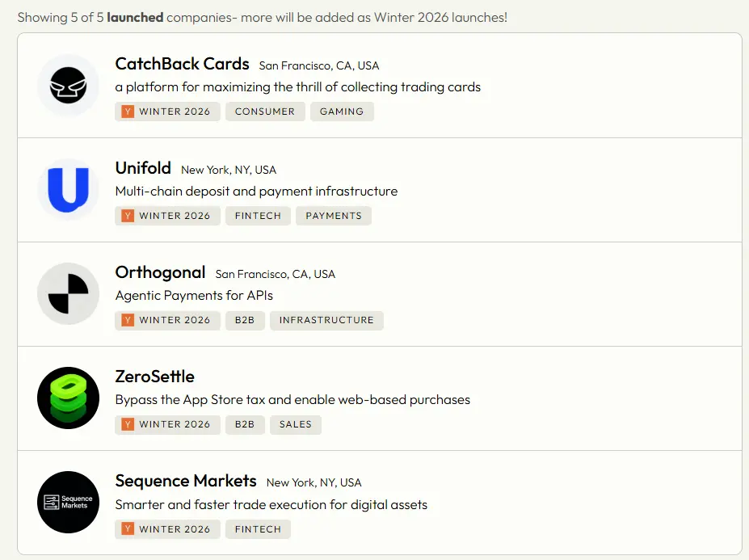Open the Orthogonal checkered logo
Screen dimensions: 749x560
pos(68,294)
